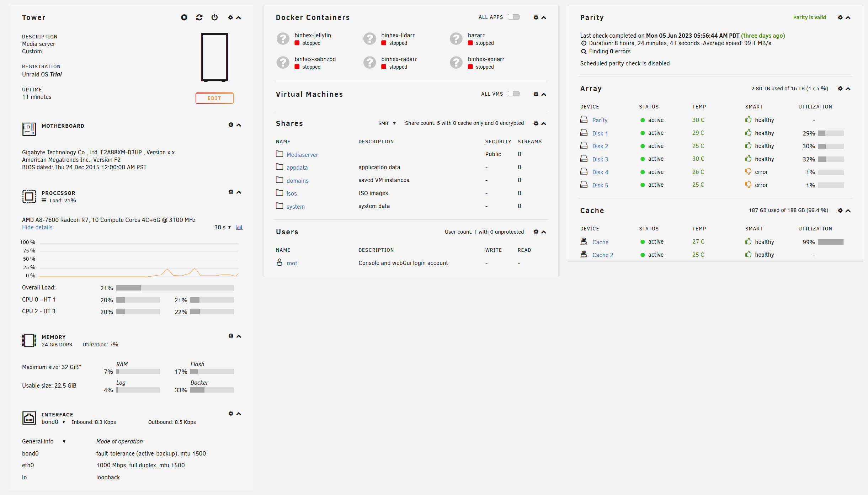The image size is (868, 495).
Task: Open the binhex-jellyfin container icon
Action: click(283, 39)
